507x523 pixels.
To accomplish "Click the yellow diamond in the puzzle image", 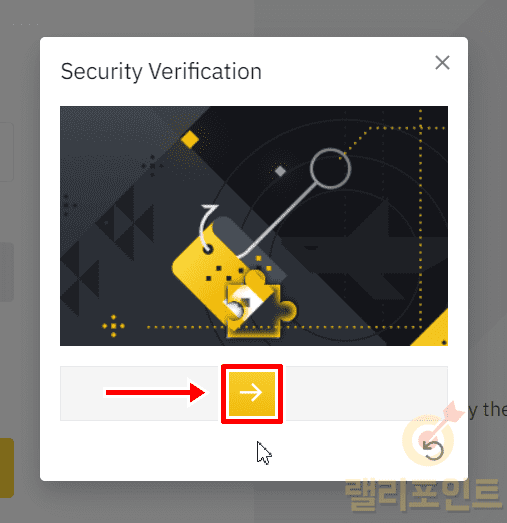I will [x=190, y=139].
